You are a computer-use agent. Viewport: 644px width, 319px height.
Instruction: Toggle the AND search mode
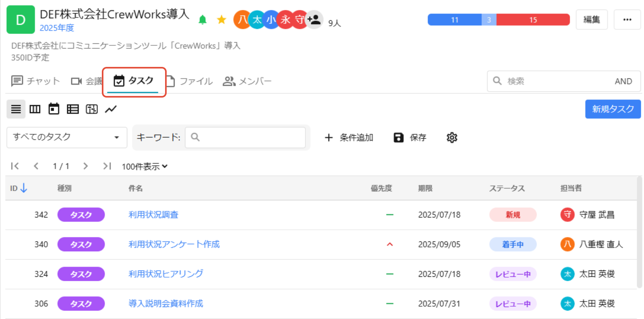click(x=623, y=81)
